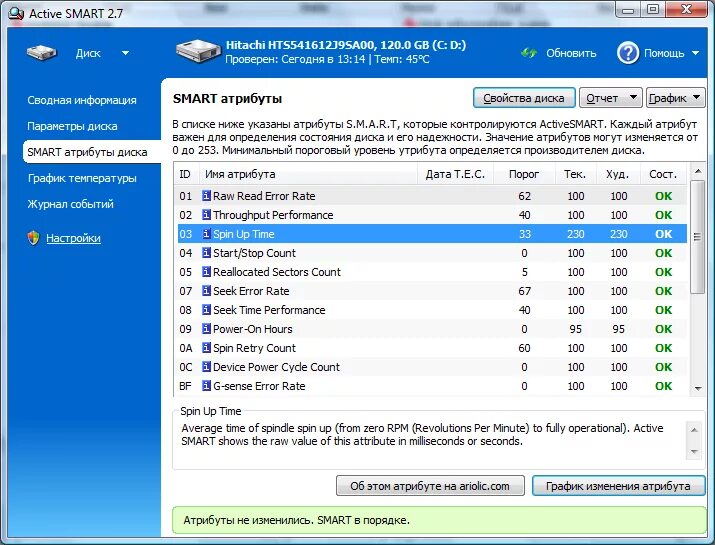The image size is (715, 545).
Task: Select the Throughput Performance row
Action: point(432,215)
